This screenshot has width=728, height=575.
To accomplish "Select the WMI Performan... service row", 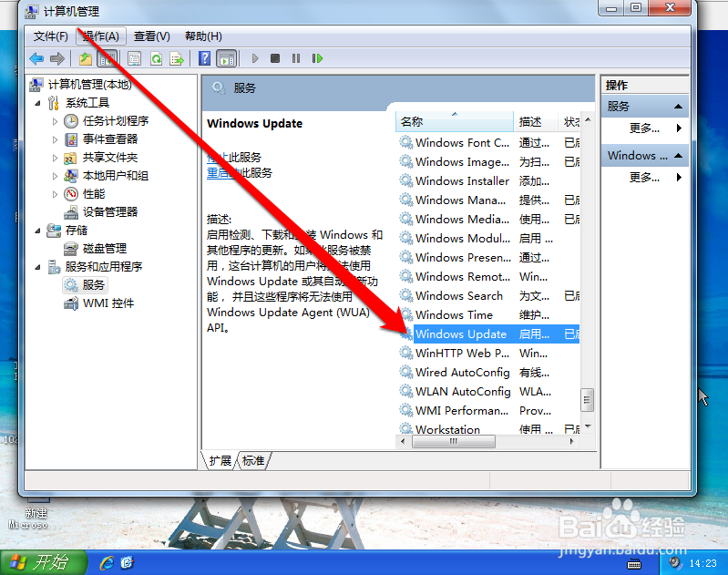I will point(489,411).
